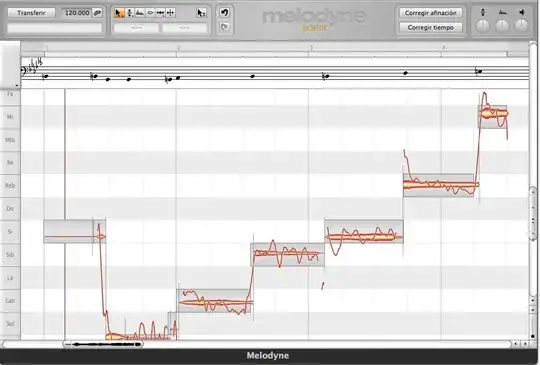The image size is (540, 365).
Task: Click the Lab pitch label
Action: tap(10, 301)
